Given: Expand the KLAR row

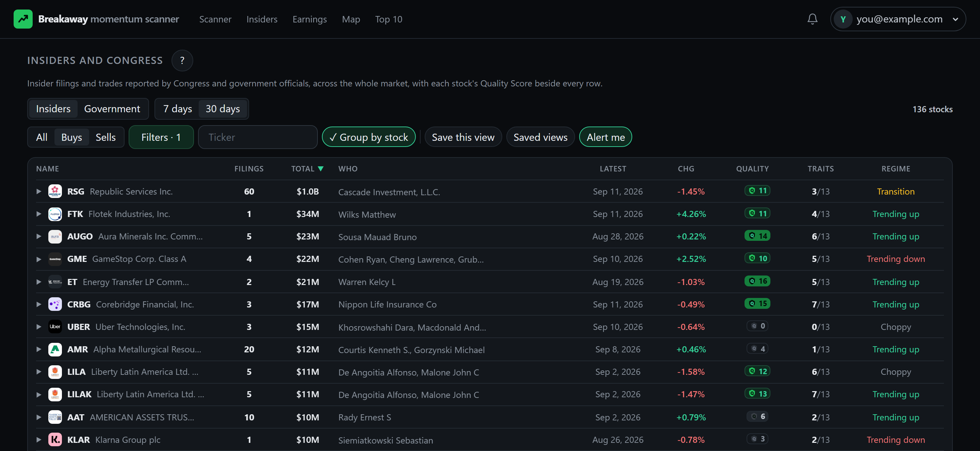Looking at the screenshot, I should tap(38, 439).
